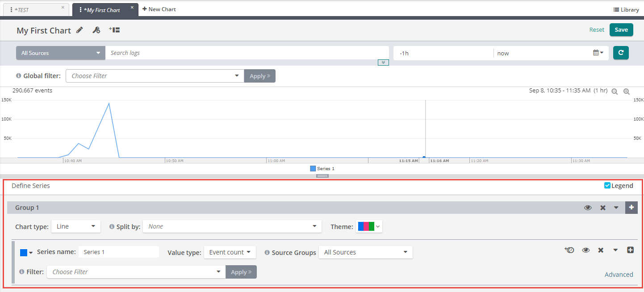644x292 pixels.
Task: Open the wrench settings icon beside title
Action: pyautogui.click(x=96, y=30)
